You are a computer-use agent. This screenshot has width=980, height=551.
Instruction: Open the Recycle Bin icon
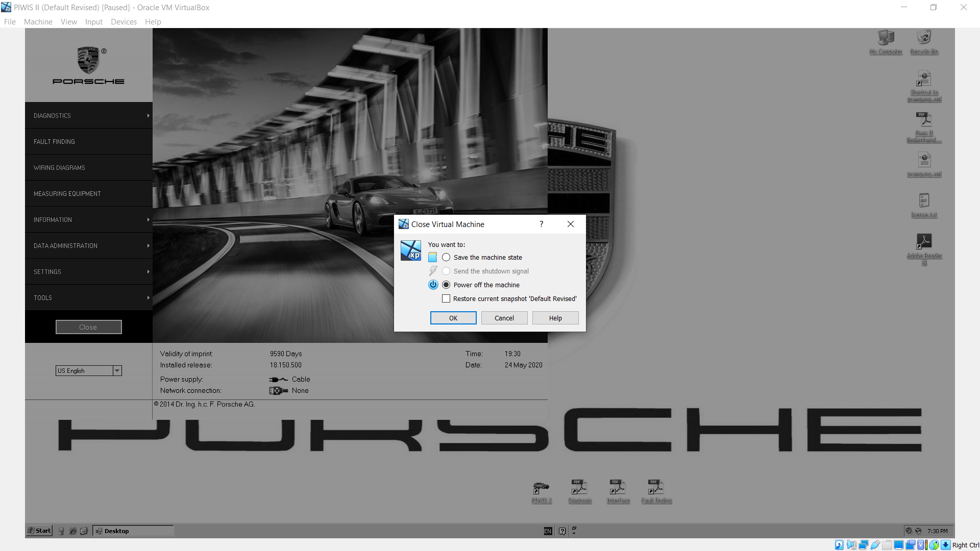click(x=924, y=40)
